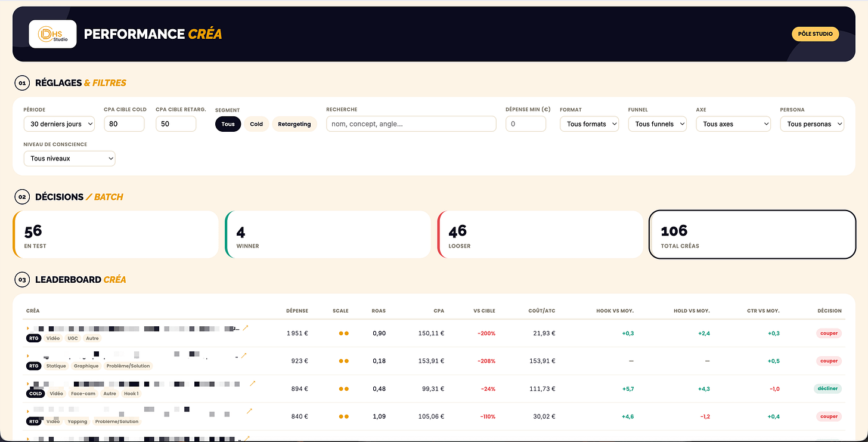Focus the CPA cible retarg. field

[x=176, y=124]
